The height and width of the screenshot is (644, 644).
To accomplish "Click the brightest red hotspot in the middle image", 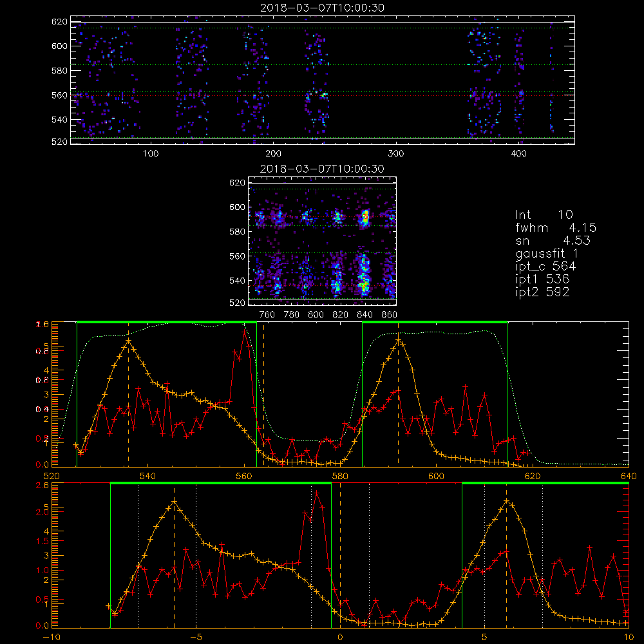I will click(x=365, y=217).
